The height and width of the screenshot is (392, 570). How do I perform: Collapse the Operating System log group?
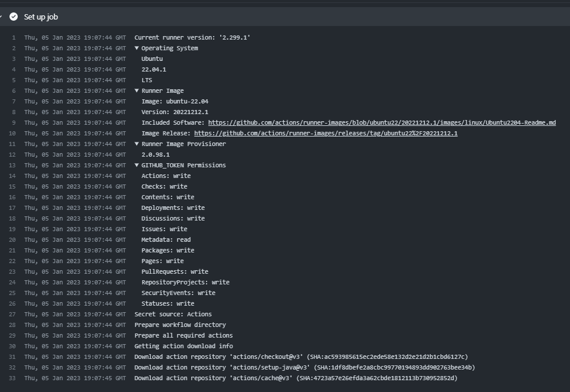click(x=137, y=48)
